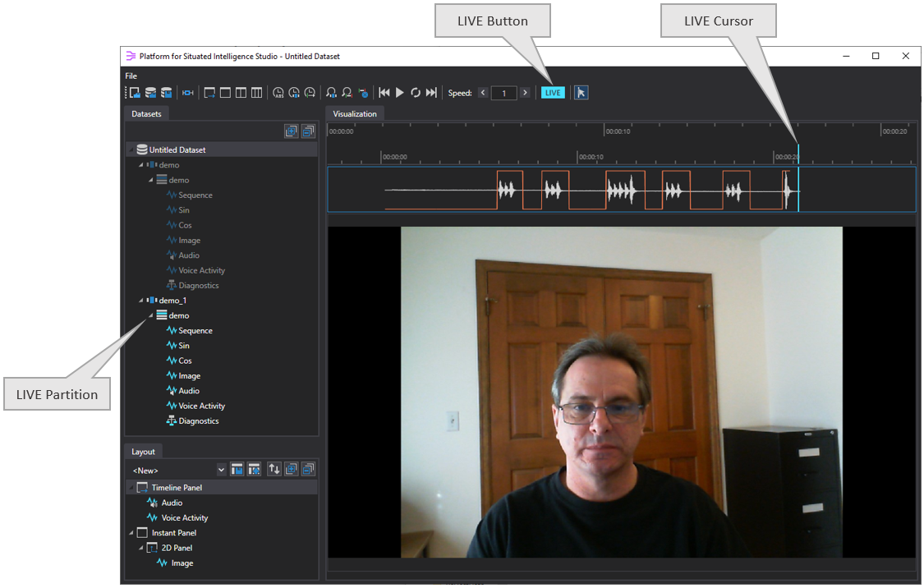Enable repeat playback in the toolbar
This screenshot has height=588, width=924.
pos(416,92)
